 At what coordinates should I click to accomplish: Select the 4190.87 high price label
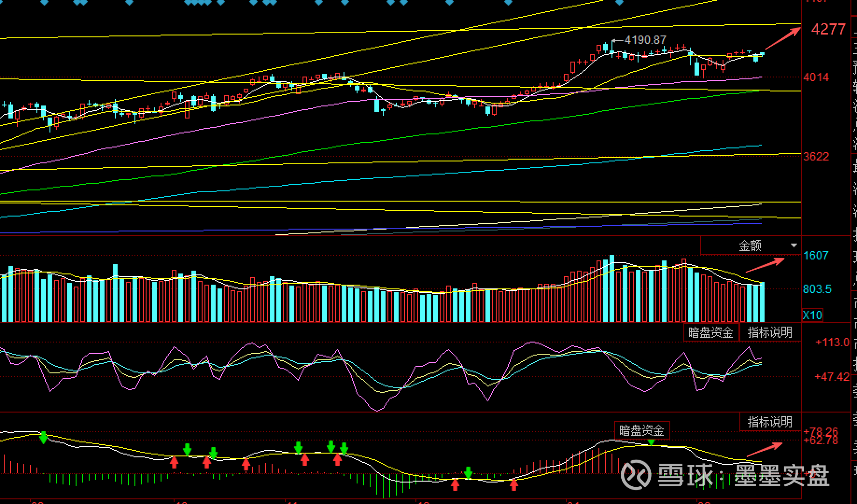646,40
